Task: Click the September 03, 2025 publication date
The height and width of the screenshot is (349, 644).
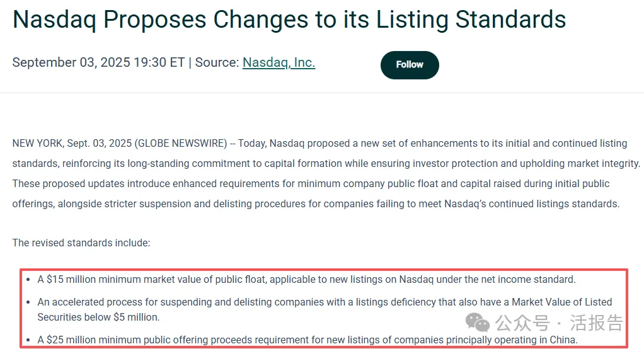Action: (71, 62)
